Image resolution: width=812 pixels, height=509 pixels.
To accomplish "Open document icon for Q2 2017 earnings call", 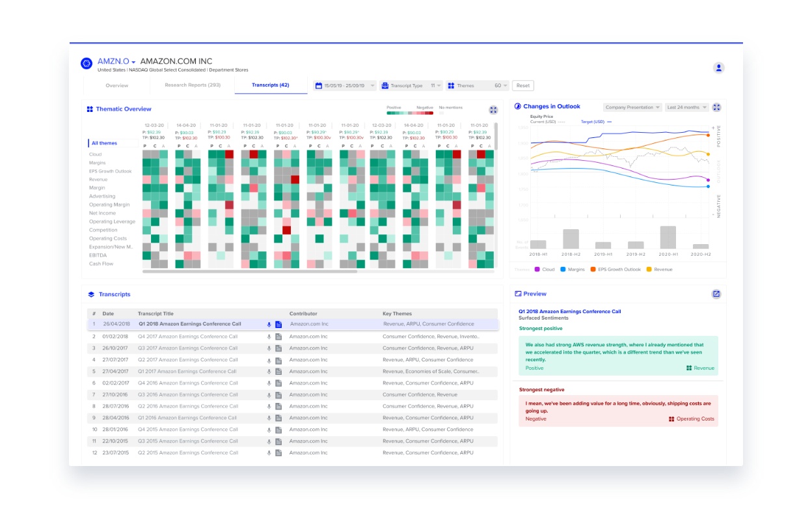I will pyautogui.click(x=278, y=360).
